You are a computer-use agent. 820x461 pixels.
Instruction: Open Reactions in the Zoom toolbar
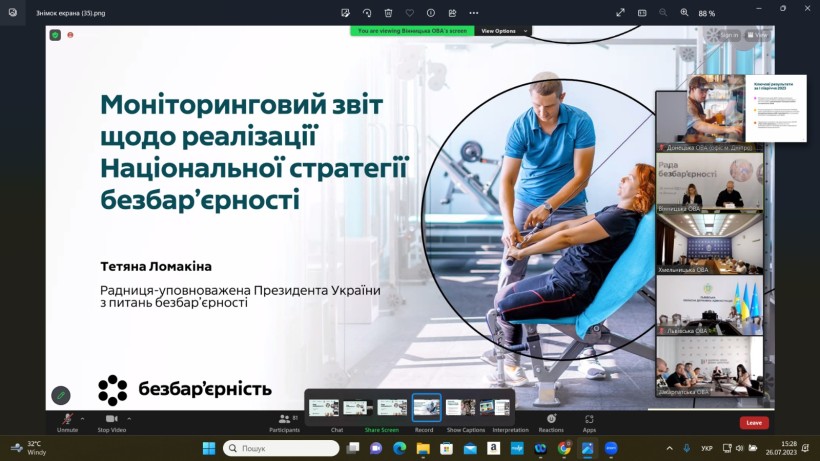coord(551,422)
